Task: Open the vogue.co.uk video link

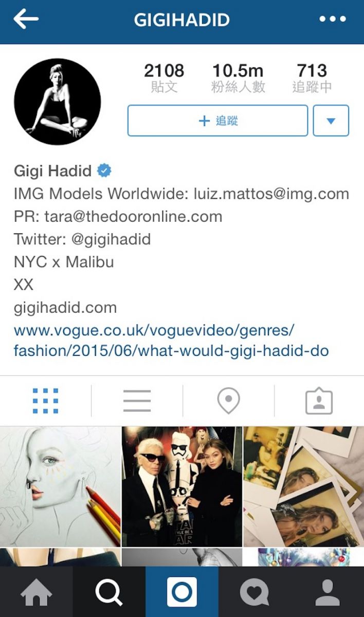Action: pyautogui.click(x=171, y=340)
